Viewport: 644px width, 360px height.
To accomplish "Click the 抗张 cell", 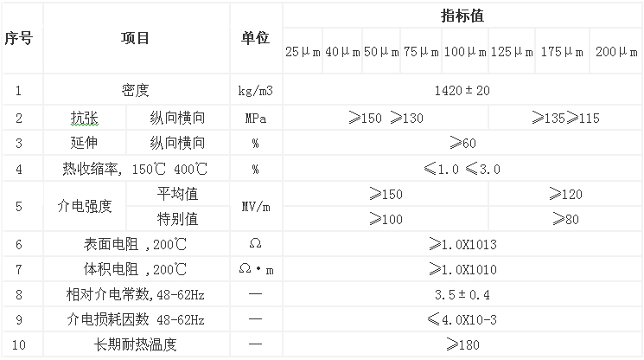I will 84,118.
